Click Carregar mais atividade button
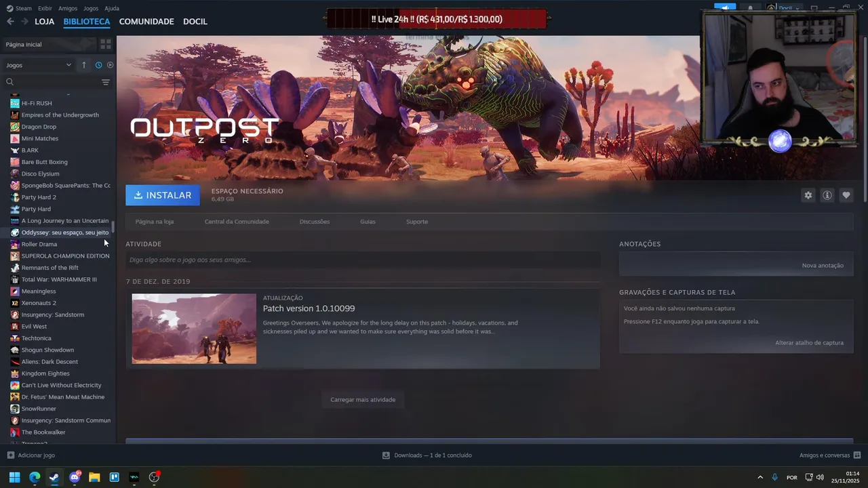 pyautogui.click(x=363, y=400)
